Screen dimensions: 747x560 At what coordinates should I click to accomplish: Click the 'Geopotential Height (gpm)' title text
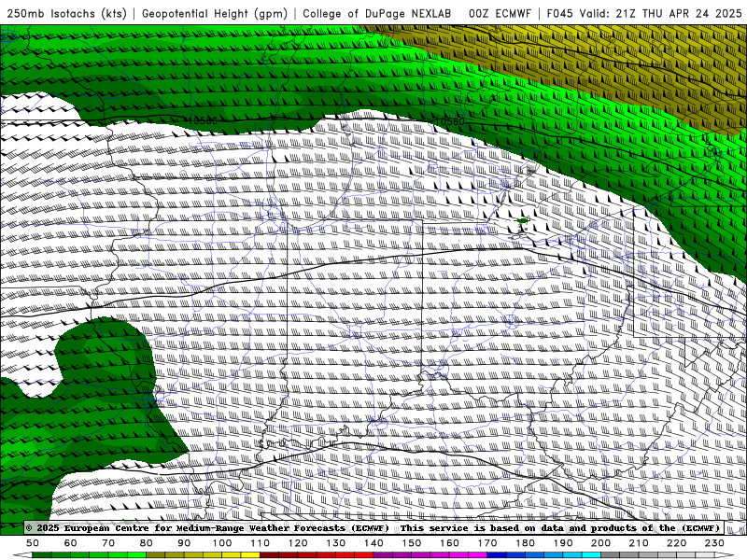pos(215,14)
